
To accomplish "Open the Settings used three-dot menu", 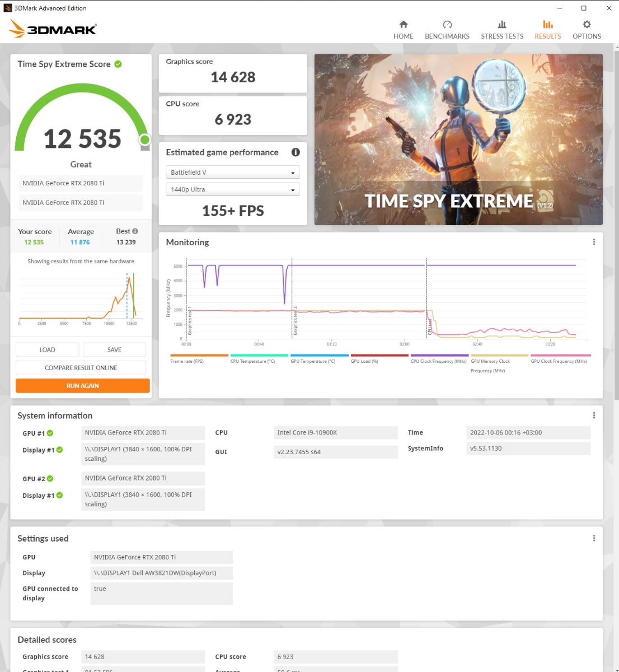I will pyautogui.click(x=594, y=538).
